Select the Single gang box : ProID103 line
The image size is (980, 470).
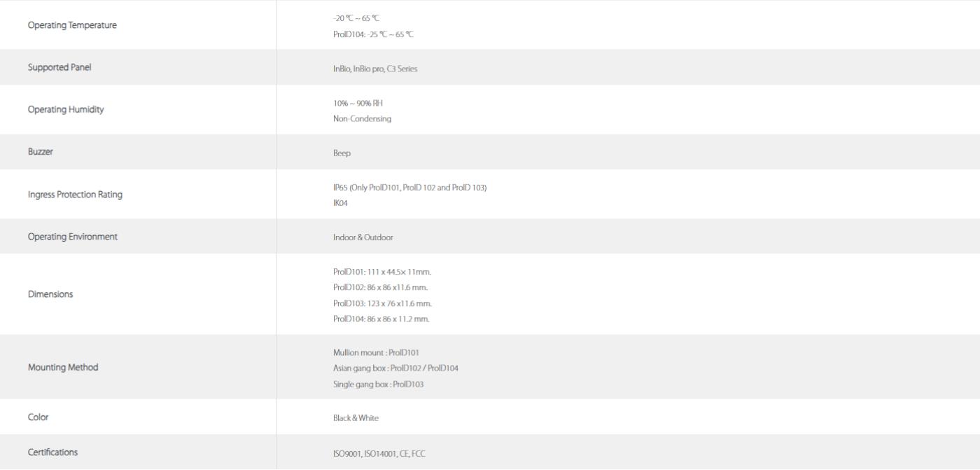[379, 385]
